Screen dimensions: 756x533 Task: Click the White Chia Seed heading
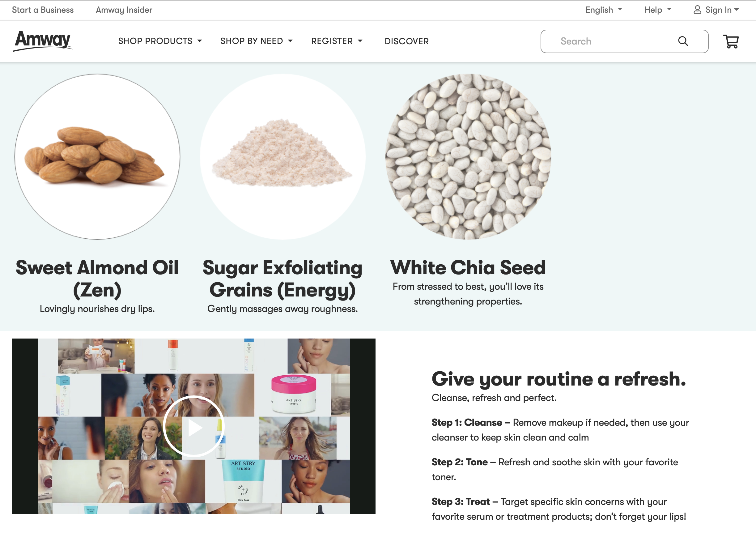pos(468,267)
